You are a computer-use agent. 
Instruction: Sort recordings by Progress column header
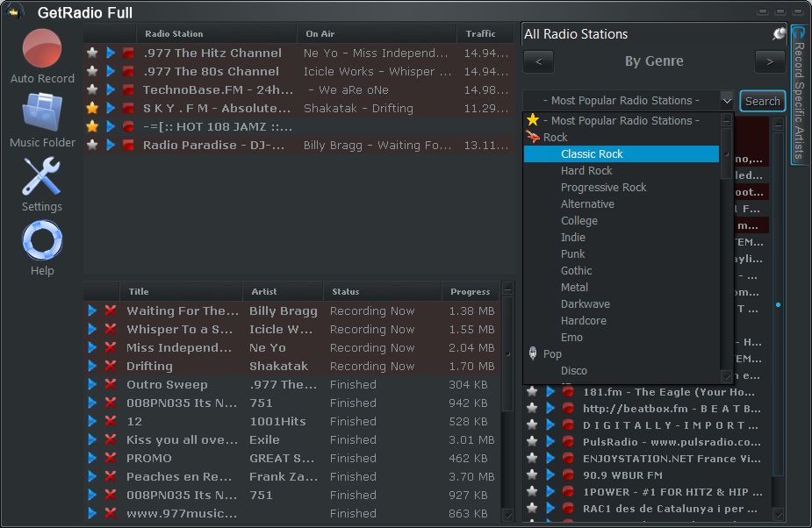click(470, 292)
